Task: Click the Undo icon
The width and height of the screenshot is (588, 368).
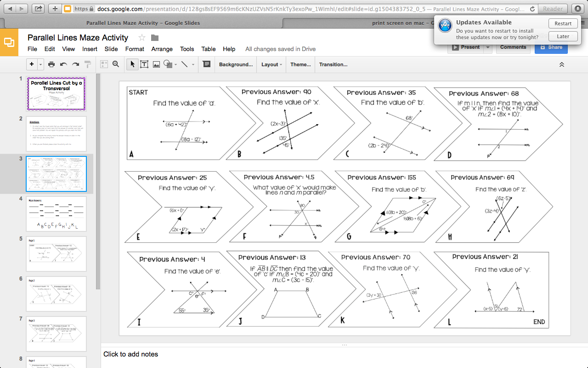Action: coord(64,64)
